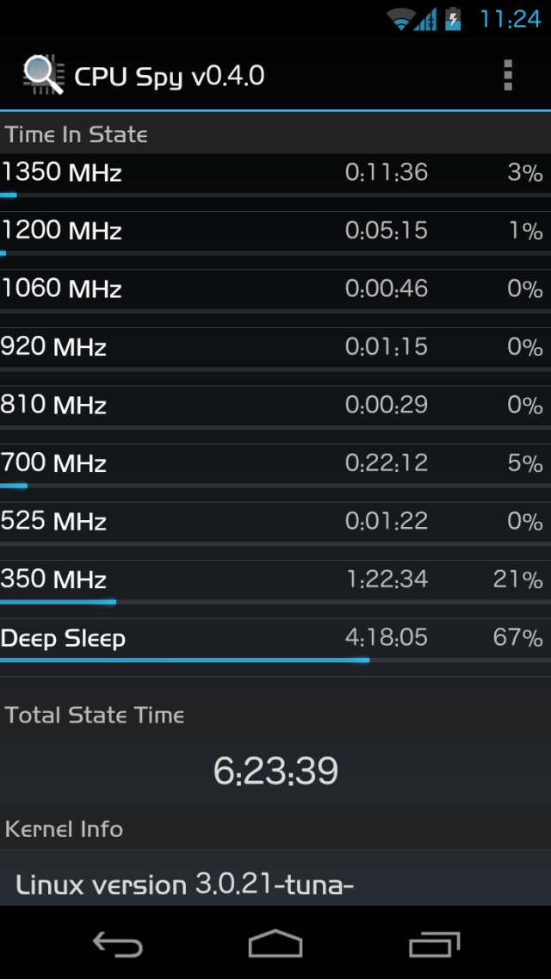Image resolution: width=551 pixels, height=980 pixels.
Task: Click the Deep Sleep 67% progress bar
Action: (x=275, y=660)
